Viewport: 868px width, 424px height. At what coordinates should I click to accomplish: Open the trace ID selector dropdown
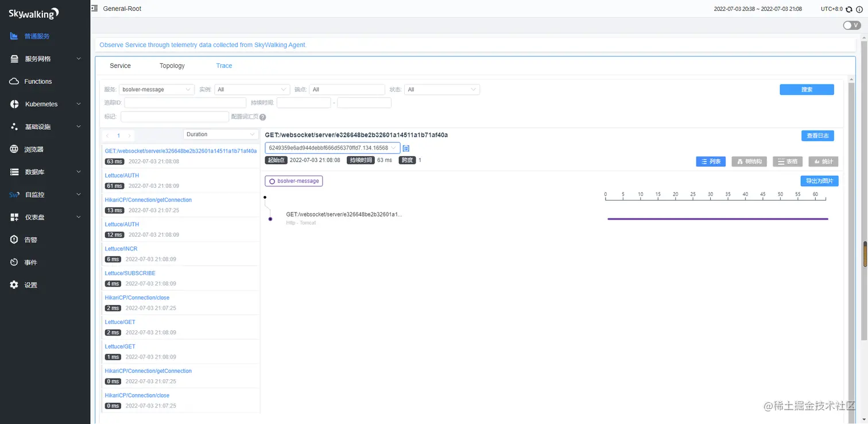[x=332, y=148]
